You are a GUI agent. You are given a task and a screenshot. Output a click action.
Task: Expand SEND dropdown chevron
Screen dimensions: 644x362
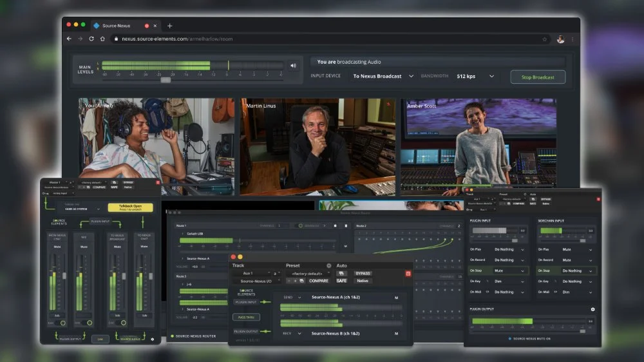[299, 298]
